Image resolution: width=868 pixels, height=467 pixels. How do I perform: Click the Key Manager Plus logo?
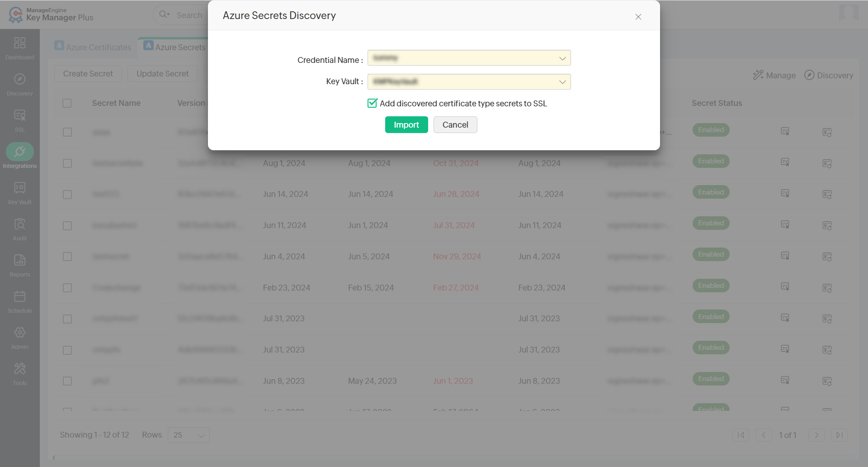[51, 14]
